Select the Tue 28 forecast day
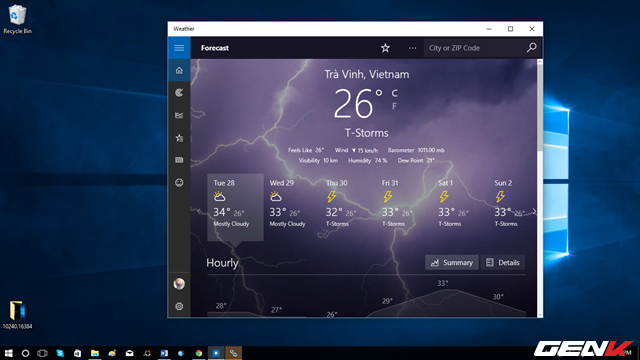Image resolution: width=640 pixels, height=360 pixels. click(x=235, y=207)
